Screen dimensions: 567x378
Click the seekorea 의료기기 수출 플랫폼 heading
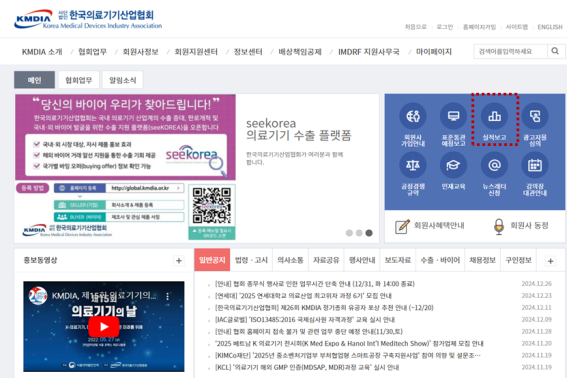[x=299, y=129]
